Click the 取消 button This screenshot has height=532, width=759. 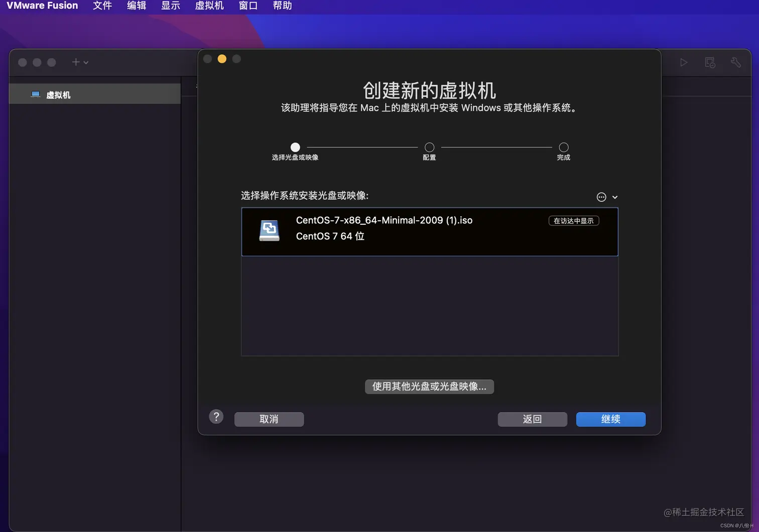[x=269, y=419]
